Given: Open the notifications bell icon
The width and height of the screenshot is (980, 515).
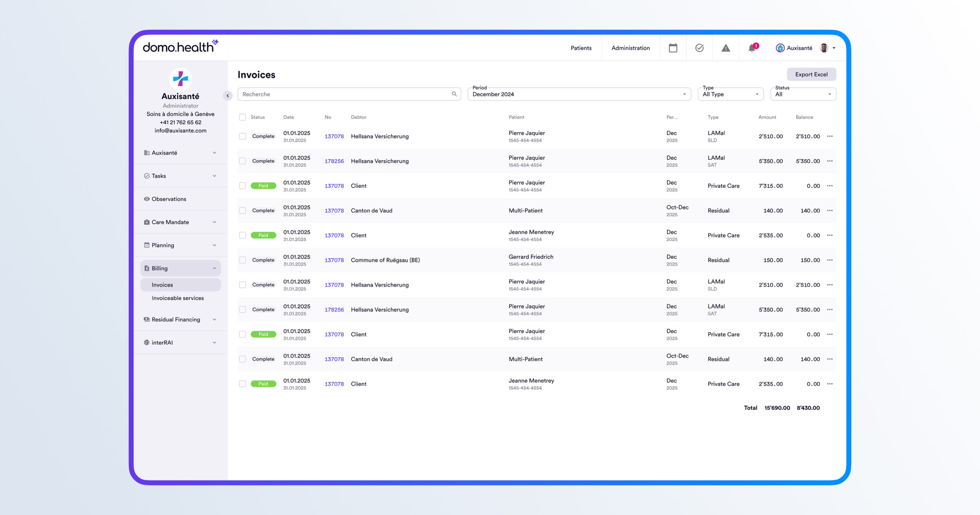Looking at the screenshot, I should (752, 48).
